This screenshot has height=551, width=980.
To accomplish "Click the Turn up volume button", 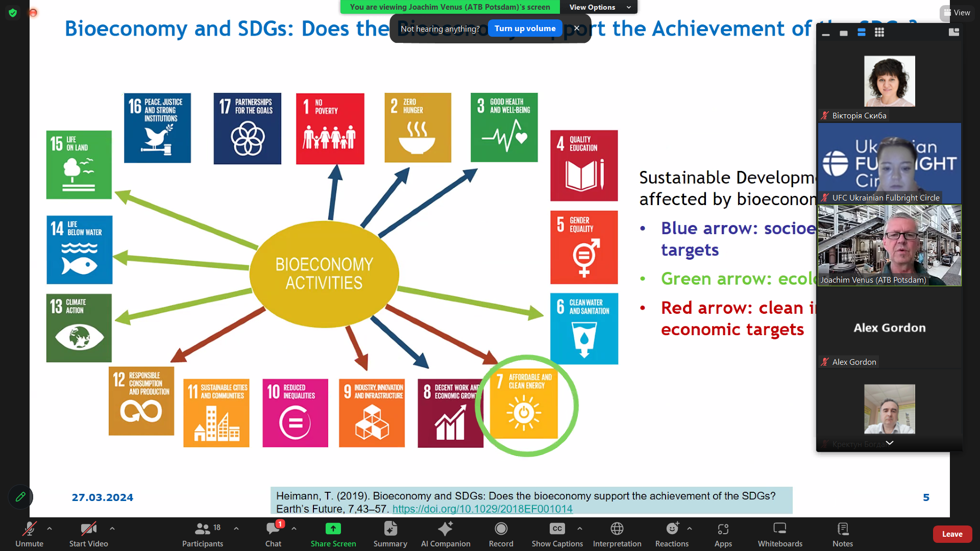I will 525,29.
